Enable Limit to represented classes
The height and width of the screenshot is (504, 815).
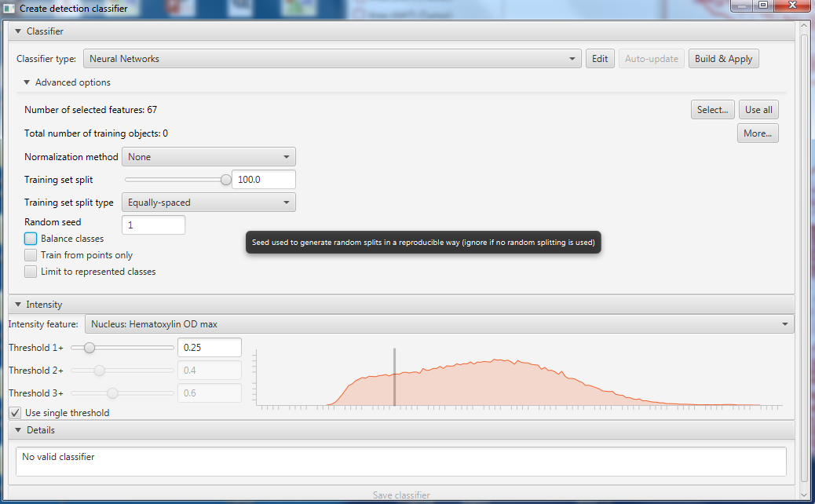30,271
